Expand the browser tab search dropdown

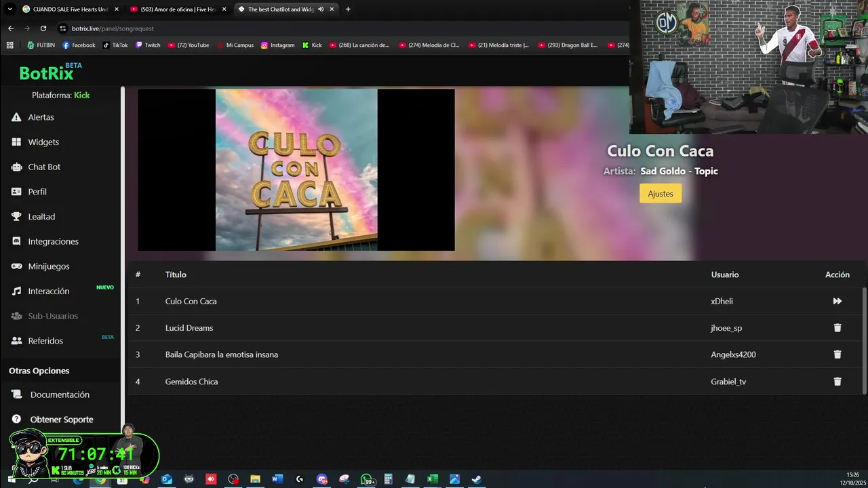9,9
